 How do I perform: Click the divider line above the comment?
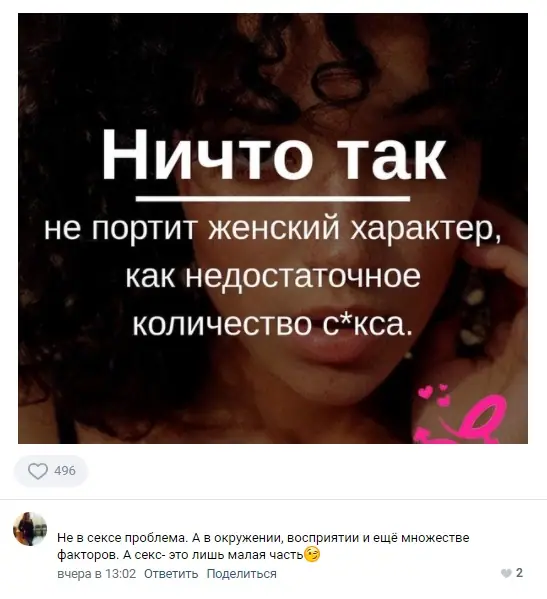click(x=274, y=499)
